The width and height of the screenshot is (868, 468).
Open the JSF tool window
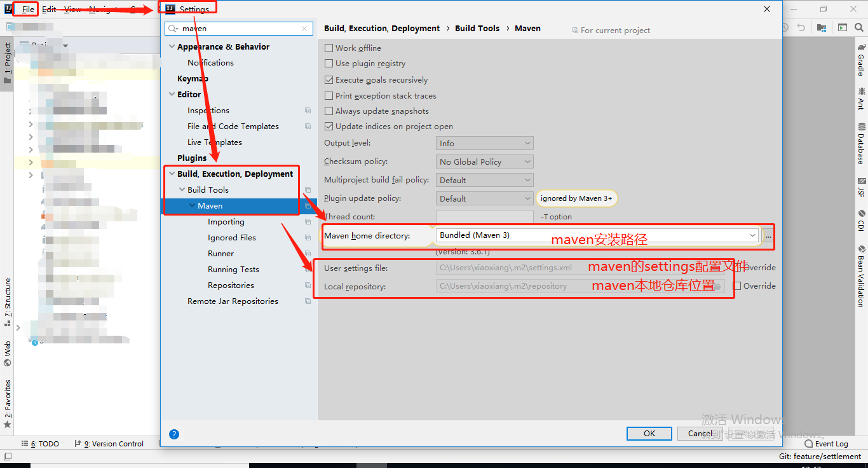click(x=861, y=187)
